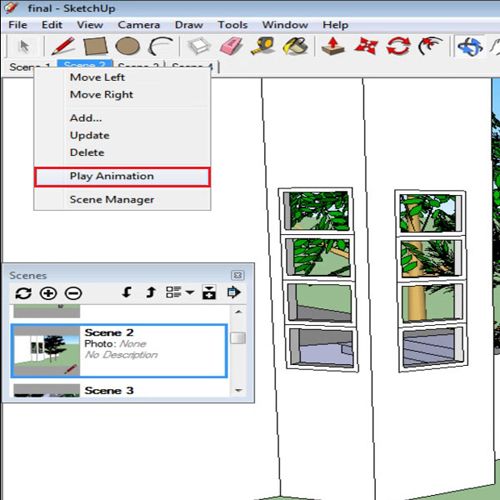Choose the Rotate tool
Viewport: 500px width, 500px height.
coord(398,46)
